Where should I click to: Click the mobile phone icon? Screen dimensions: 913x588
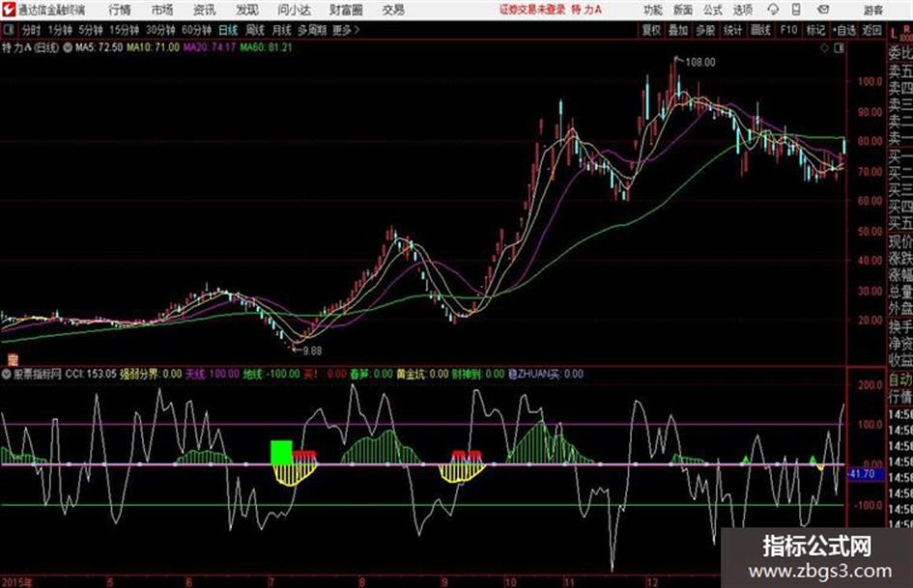[796, 10]
